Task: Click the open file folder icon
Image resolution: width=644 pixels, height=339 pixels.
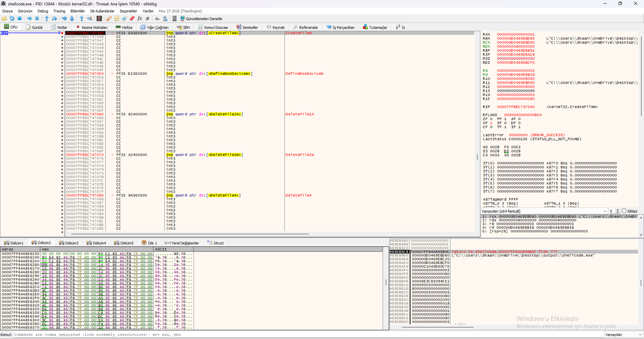Action: (x=4, y=18)
